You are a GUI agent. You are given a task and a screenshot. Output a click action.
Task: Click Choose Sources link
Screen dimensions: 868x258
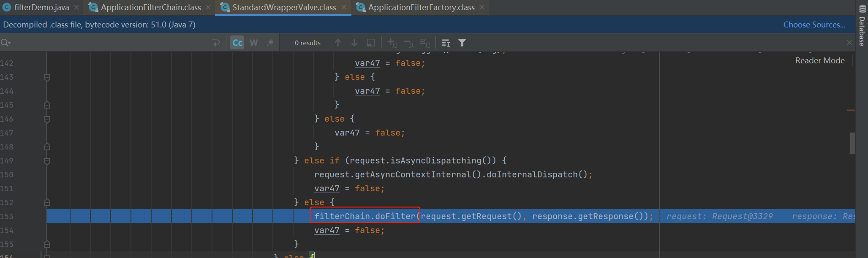(814, 24)
